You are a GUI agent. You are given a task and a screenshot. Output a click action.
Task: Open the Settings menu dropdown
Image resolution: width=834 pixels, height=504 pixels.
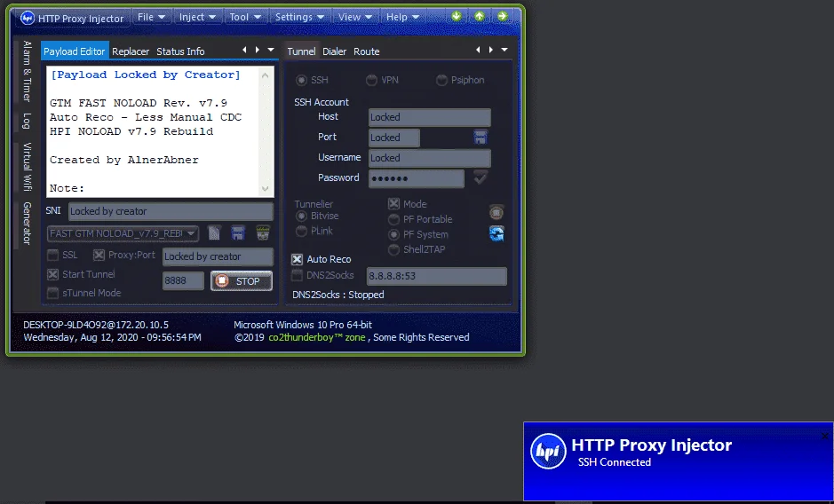pyautogui.click(x=299, y=17)
